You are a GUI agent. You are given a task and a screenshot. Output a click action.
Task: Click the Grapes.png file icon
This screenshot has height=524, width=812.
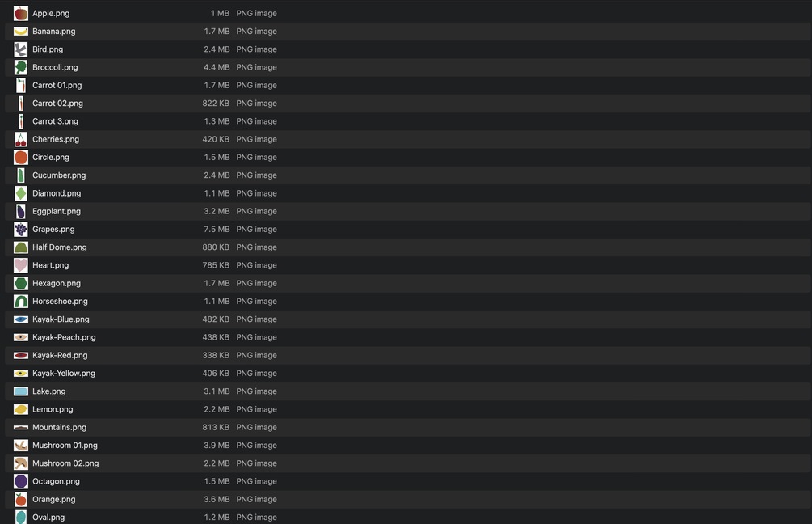[x=21, y=230]
